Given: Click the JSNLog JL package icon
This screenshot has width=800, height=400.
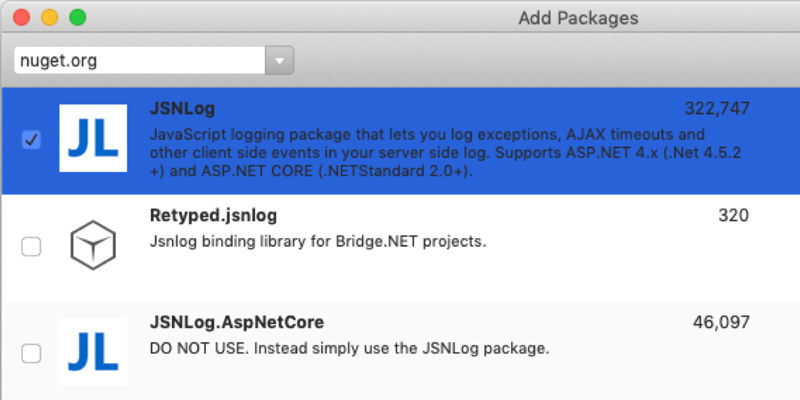Looking at the screenshot, I should tap(93, 138).
